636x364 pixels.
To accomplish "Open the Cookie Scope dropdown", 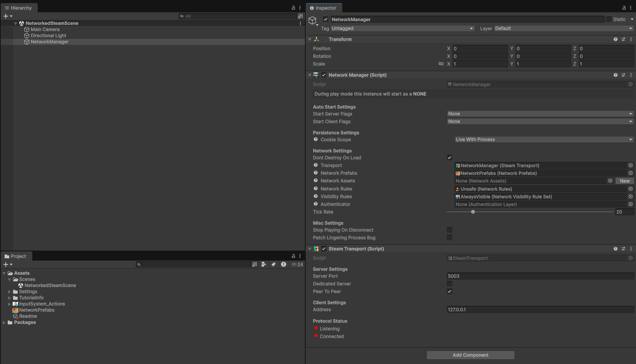I will pyautogui.click(x=544, y=140).
